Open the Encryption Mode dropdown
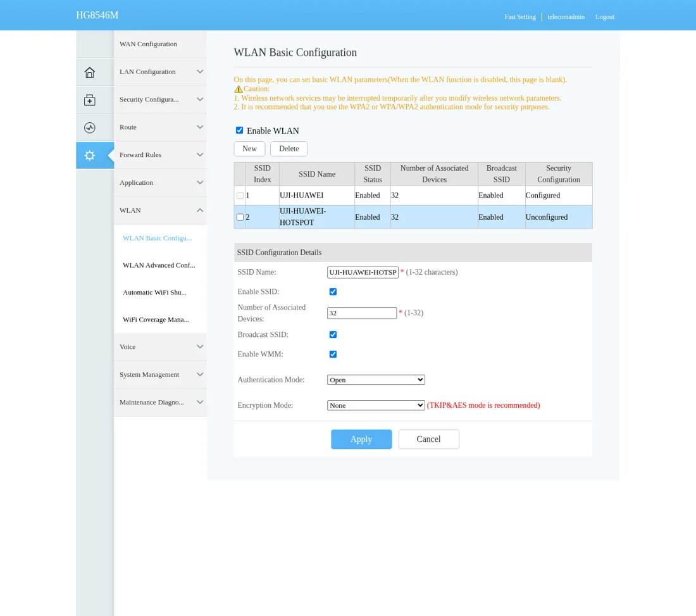 376,405
